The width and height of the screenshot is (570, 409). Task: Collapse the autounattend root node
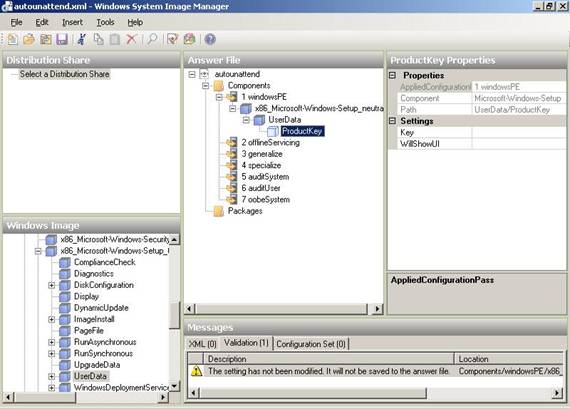(x=192, y=75)
